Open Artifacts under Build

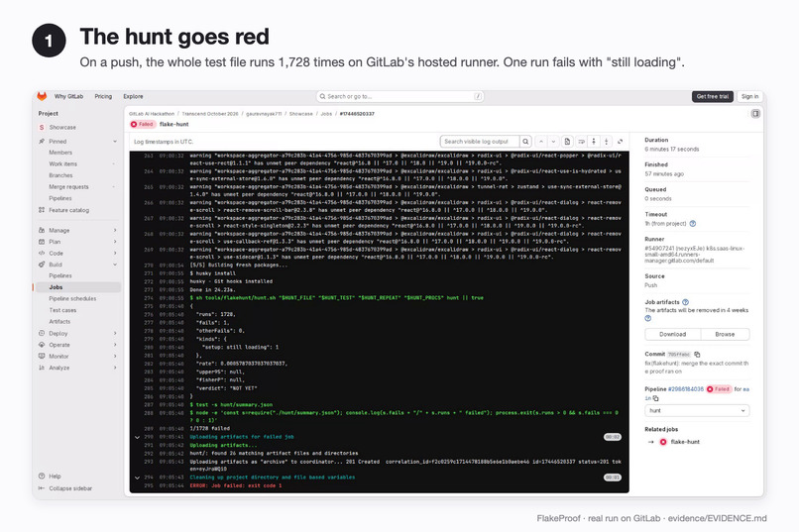59,322
